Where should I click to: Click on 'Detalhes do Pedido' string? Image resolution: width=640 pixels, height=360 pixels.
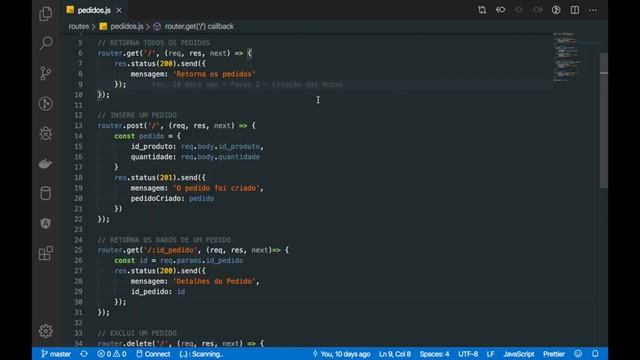click(214, 281)
